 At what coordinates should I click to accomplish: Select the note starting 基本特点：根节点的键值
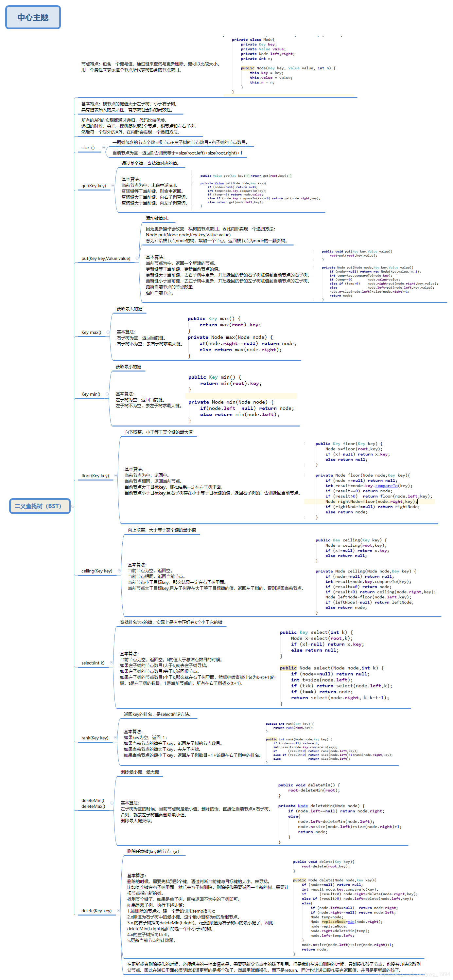[129, 106]
